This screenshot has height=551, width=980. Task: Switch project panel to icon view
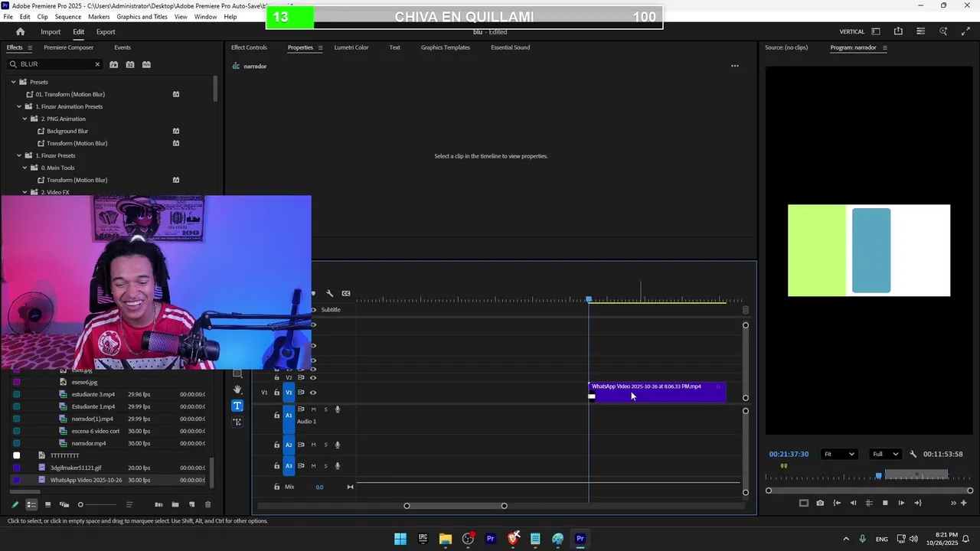(47, 504)
